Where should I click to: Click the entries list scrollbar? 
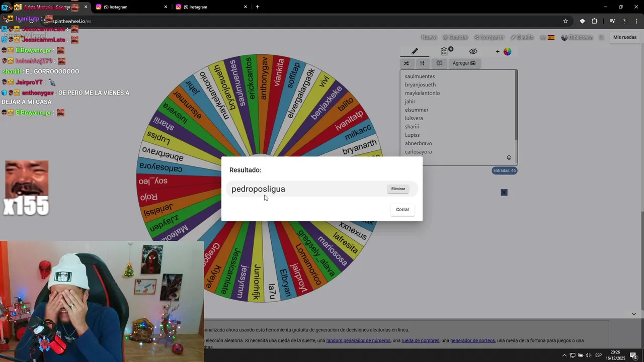(516, 106)
